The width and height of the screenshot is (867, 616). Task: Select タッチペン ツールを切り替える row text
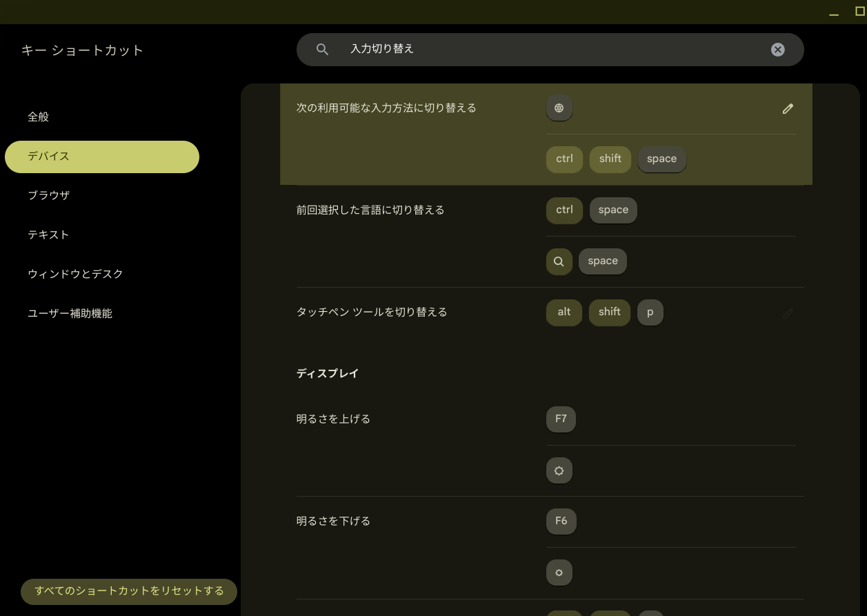[372, 312]
